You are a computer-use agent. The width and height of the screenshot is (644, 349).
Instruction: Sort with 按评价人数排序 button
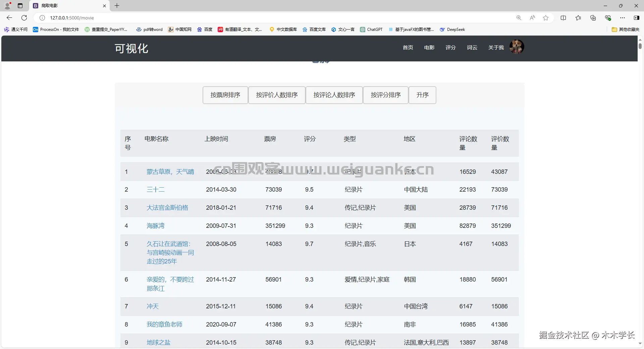click(277, 95)
